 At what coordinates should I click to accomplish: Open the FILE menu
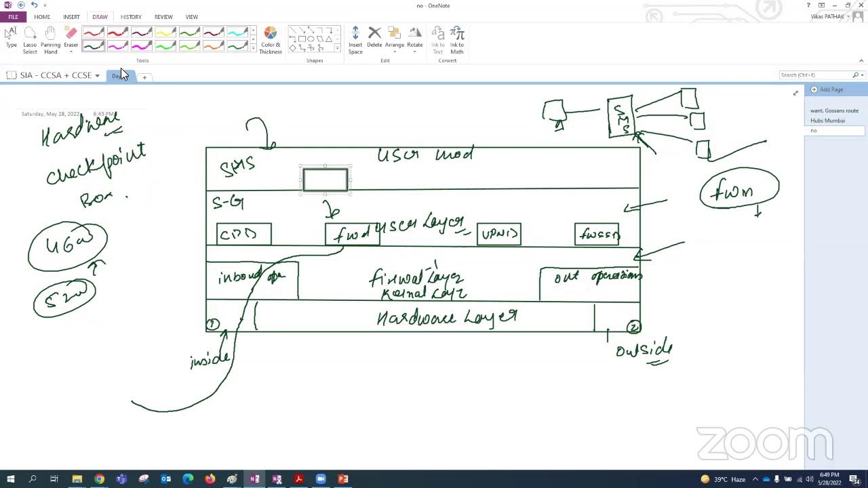coord(13,17)
